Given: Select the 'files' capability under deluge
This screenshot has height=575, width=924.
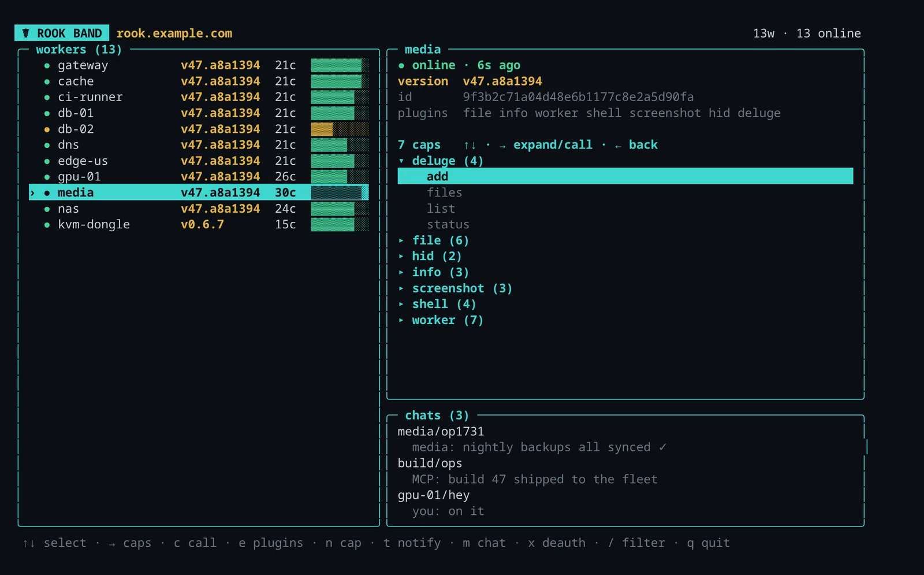Looking at the screenshot, I should tap(445, 192).
